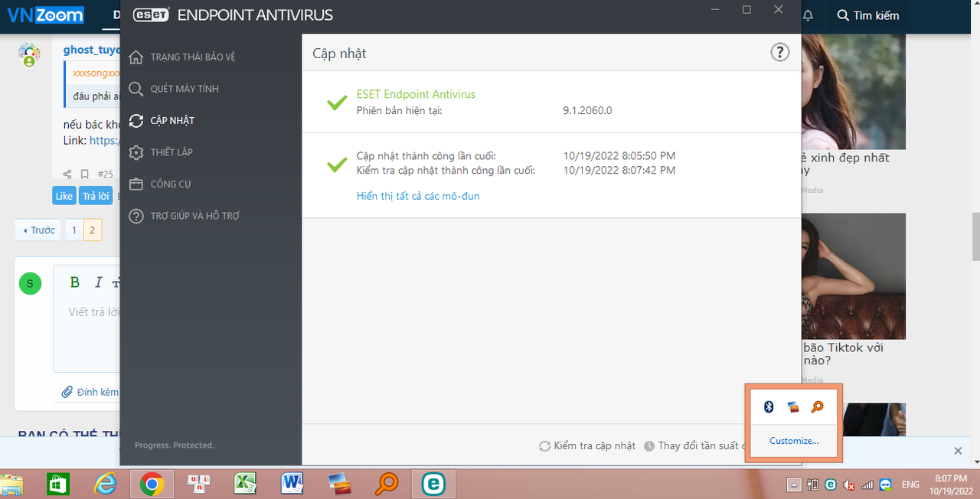The image size is (980, 499).
Task: Click the help question mark beside Cập nhật heading
Action: tap(779, 53)
